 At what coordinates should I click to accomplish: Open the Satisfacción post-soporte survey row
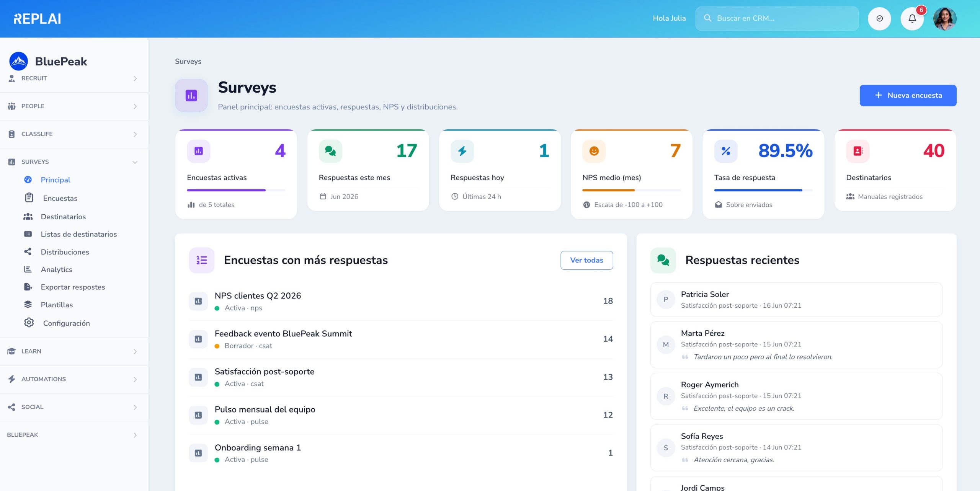pyautogui.click(x=401, y=377)
